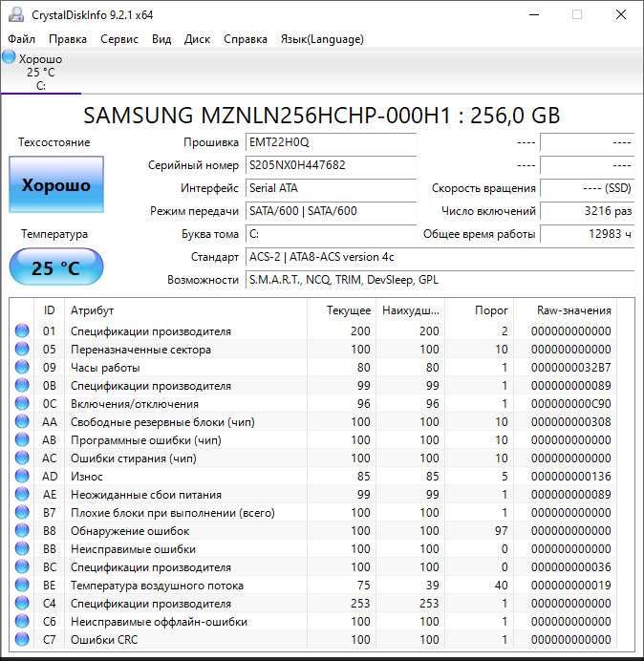Screen dimensions: 644x661
Task: Click status orb for Износ row
Action: point(22,476)
